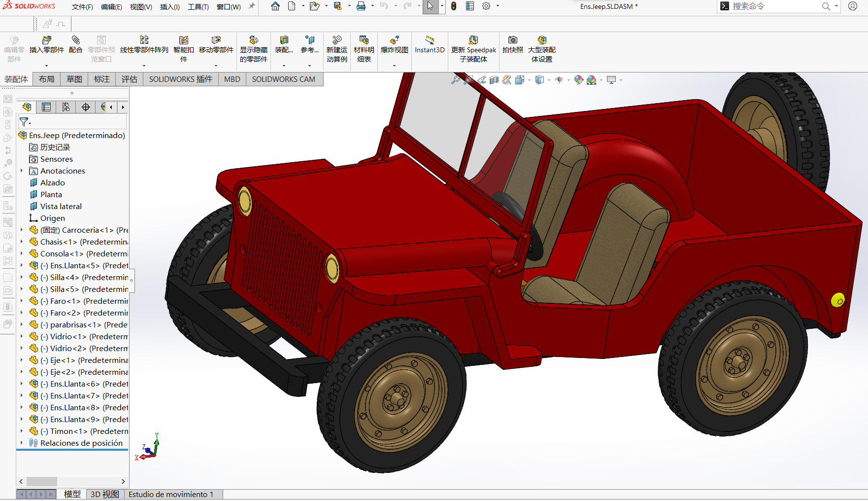Expand the Chasis<1> tree node
Screen dimensions: 868x501
coord(22,242)
